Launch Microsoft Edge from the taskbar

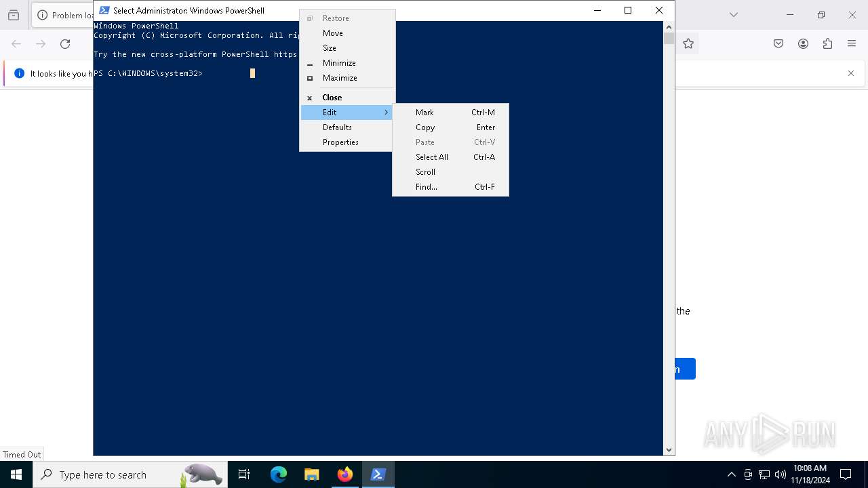point(279,474)
